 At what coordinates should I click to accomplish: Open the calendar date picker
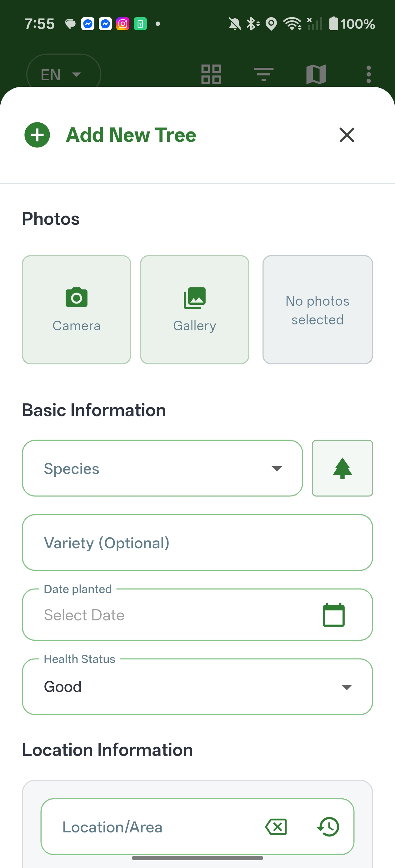[334, 614]
